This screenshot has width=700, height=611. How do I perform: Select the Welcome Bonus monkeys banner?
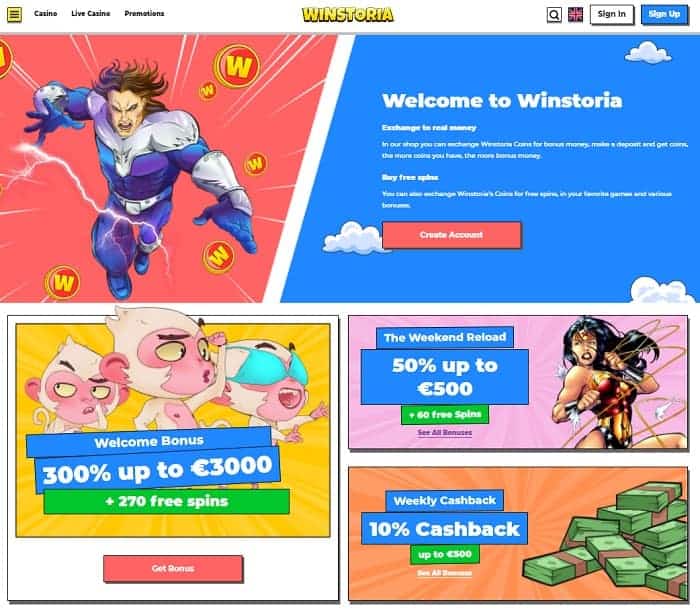(173, 430)
